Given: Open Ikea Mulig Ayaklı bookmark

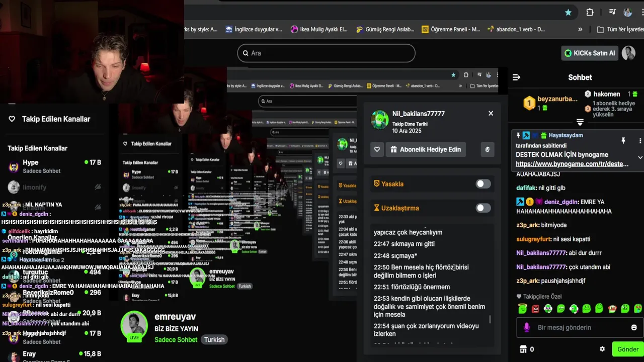Looking at the screenshot, I should click(x=319, y=29).
